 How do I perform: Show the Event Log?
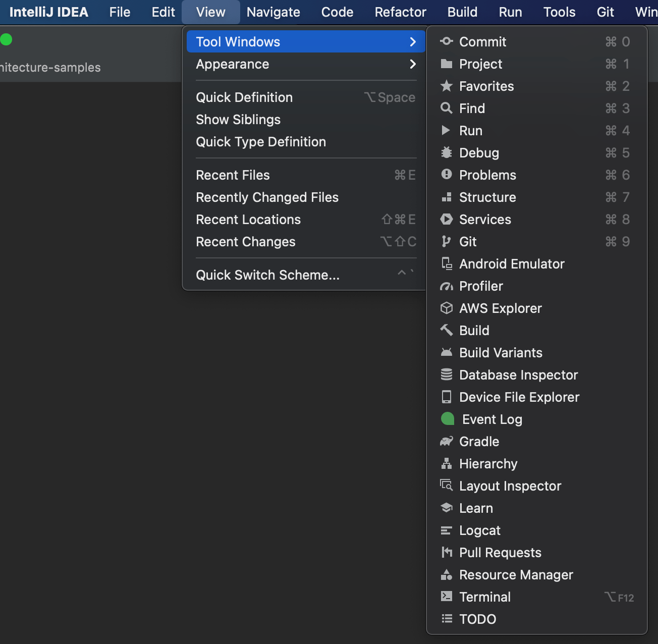tap(491, 419)
